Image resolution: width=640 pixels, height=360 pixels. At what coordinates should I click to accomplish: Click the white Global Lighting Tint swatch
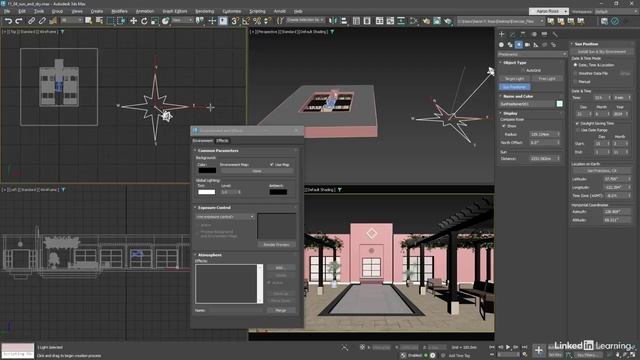[207, 192]
